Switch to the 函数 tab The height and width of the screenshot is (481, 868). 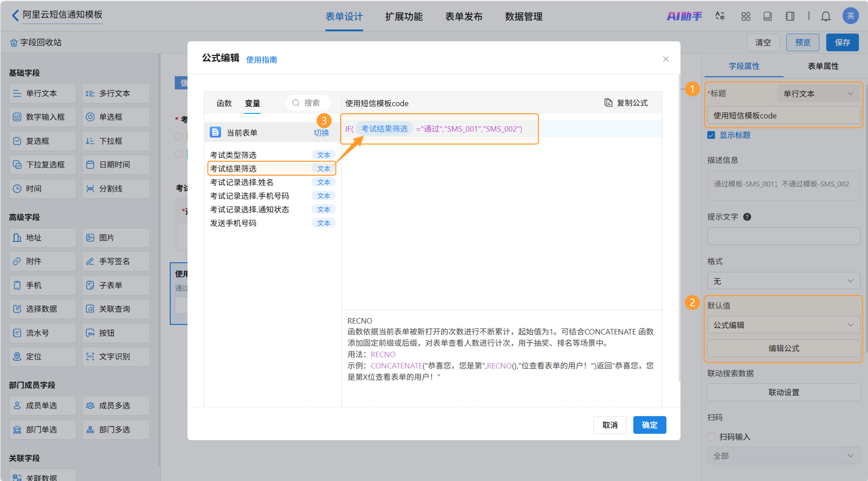tap(224, 103)
